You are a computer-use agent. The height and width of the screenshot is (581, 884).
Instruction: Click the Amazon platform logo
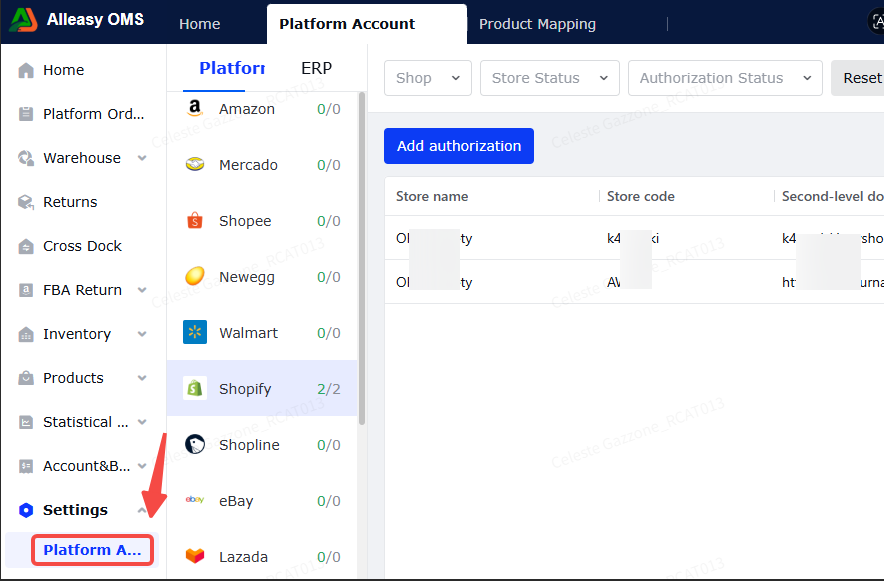(x=195, y=108)
